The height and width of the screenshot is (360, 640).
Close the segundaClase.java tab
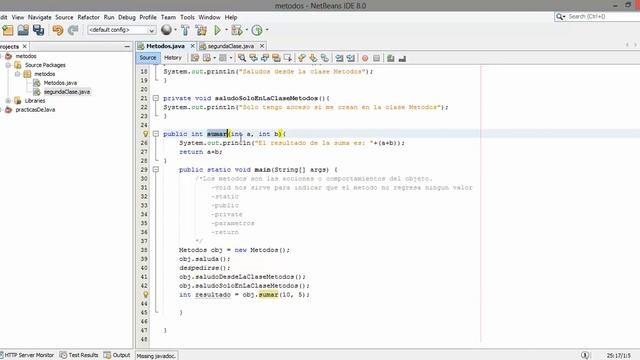tap(262, 46)
